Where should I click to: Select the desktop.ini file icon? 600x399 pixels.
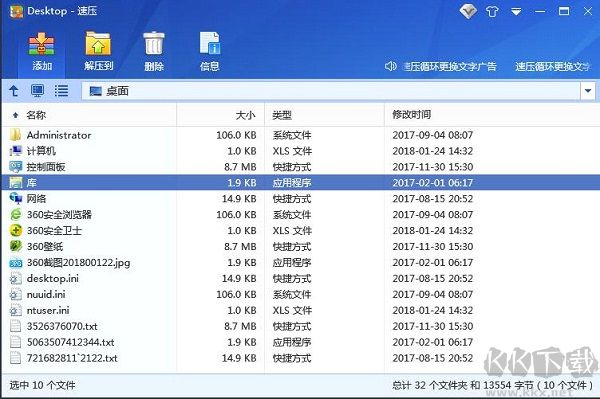pos(15,278)
